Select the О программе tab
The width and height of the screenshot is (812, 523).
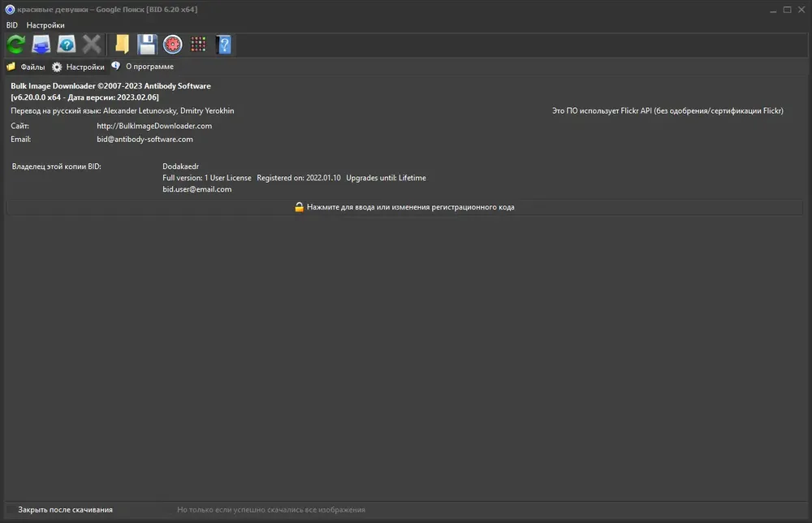click(143, 67)
